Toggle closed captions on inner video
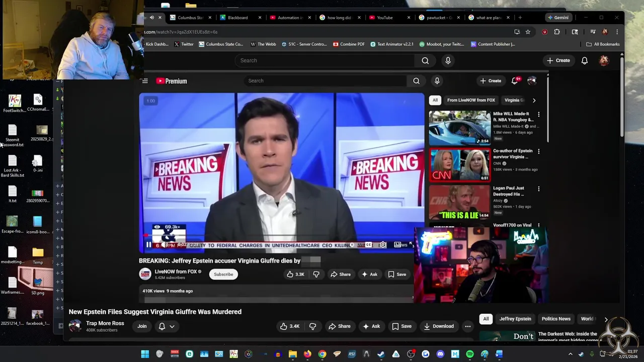The height and width of the screenshot is (362, 644). (369, 245)
